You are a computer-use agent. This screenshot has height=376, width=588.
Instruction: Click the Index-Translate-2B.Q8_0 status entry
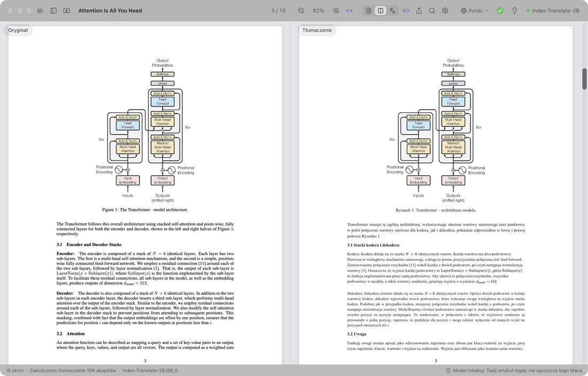click(x=150, y=370)
